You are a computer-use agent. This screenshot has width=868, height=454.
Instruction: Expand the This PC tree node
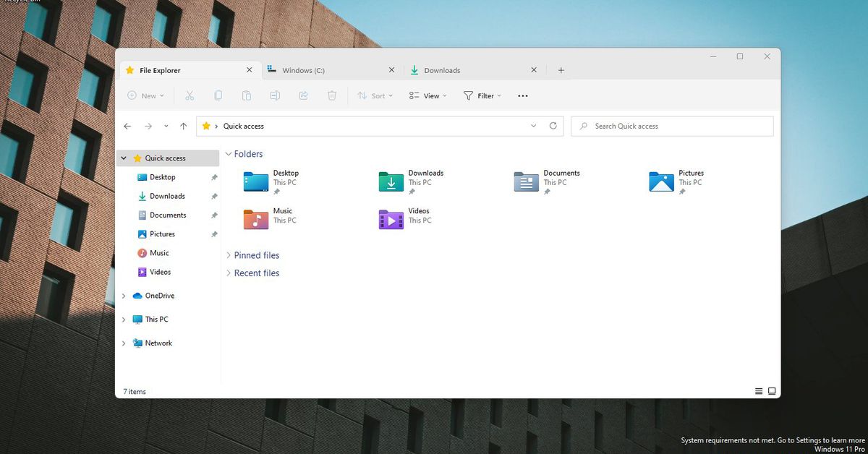point(124,320)
